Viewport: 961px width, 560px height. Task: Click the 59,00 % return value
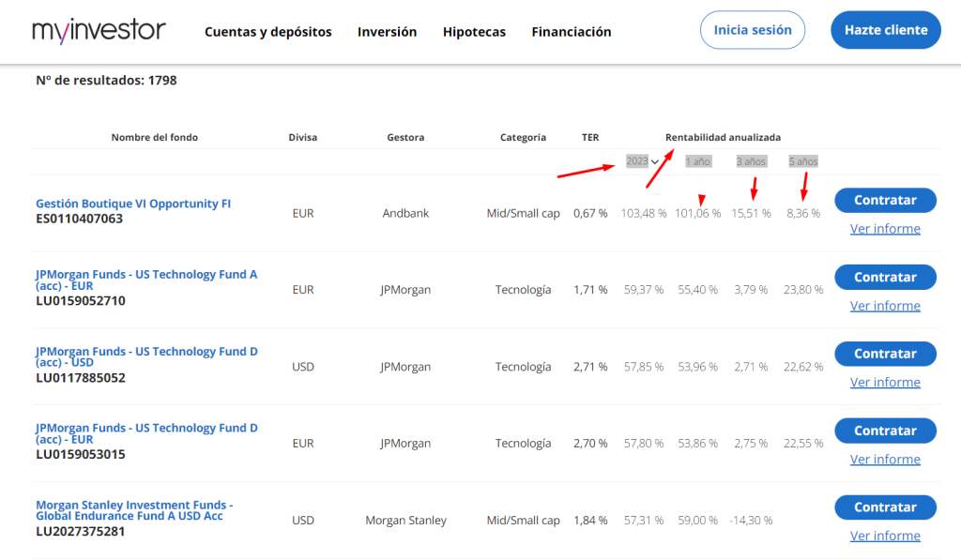[x=697, y=521]
